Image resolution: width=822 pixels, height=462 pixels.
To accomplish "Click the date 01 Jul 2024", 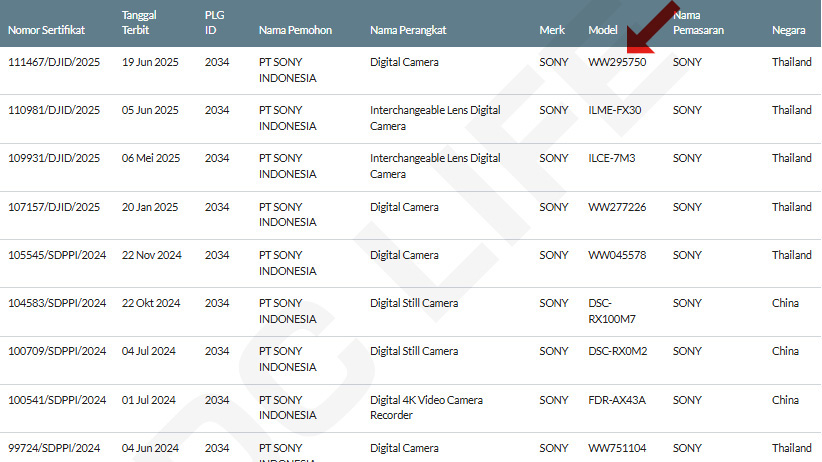I will [148, 400].
